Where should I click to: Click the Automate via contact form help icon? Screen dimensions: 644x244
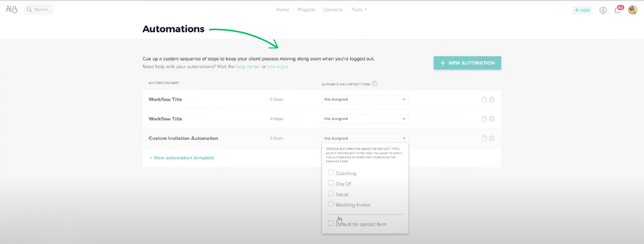tap(374, 84)
